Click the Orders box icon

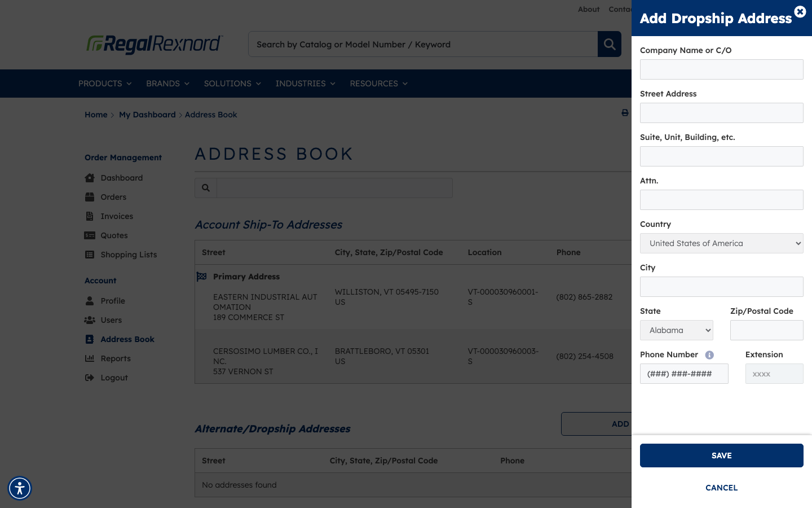[x=90, y=197]
